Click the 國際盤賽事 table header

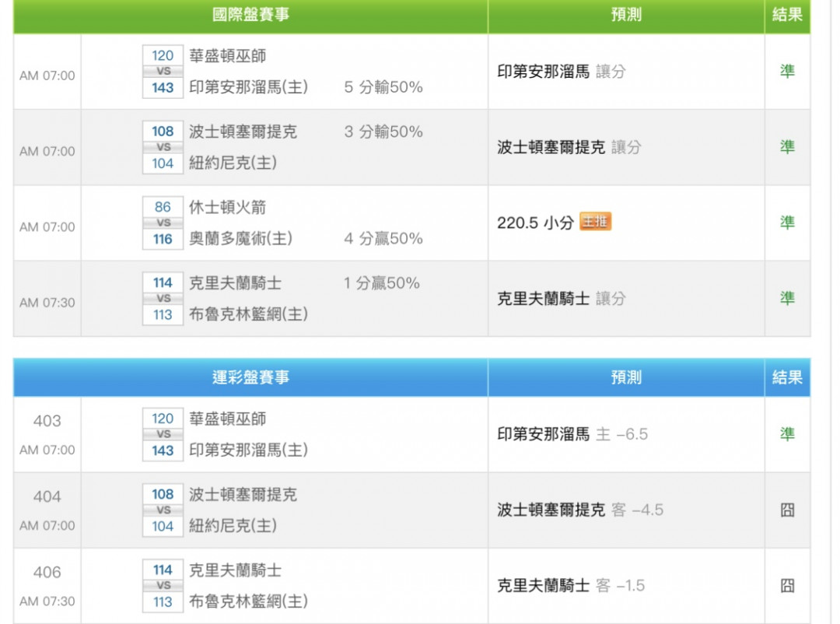point(250,15)
